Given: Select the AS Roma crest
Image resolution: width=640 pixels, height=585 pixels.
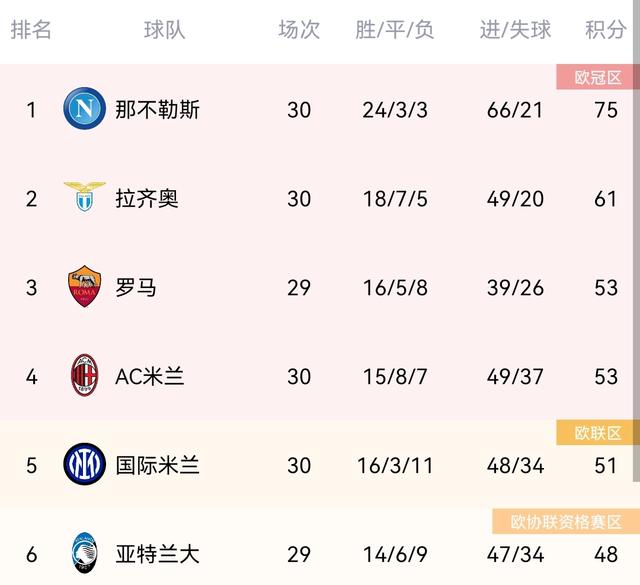Looking at the screenshot, I should [x=84, y=286].
